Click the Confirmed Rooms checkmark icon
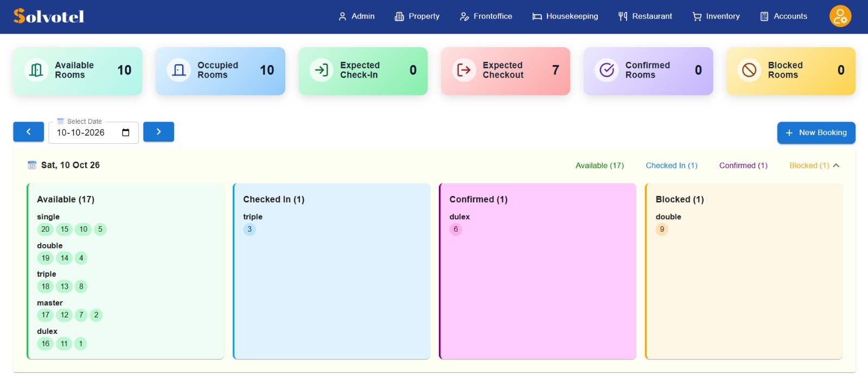This screenshot has width=868, height=376. tap(607, 70)
